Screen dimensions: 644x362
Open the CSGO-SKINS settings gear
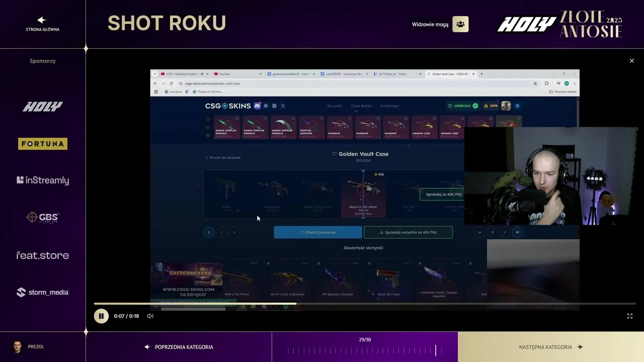(x=517, y=106)
